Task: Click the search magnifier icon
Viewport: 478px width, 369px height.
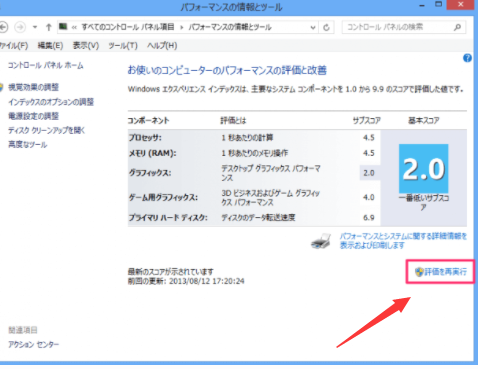Action: tap(458, 27)
